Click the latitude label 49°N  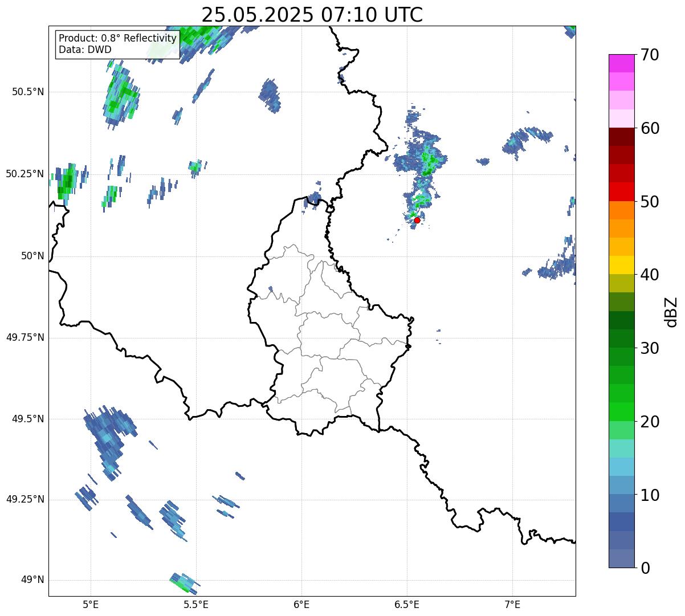(x=32, y=580)
